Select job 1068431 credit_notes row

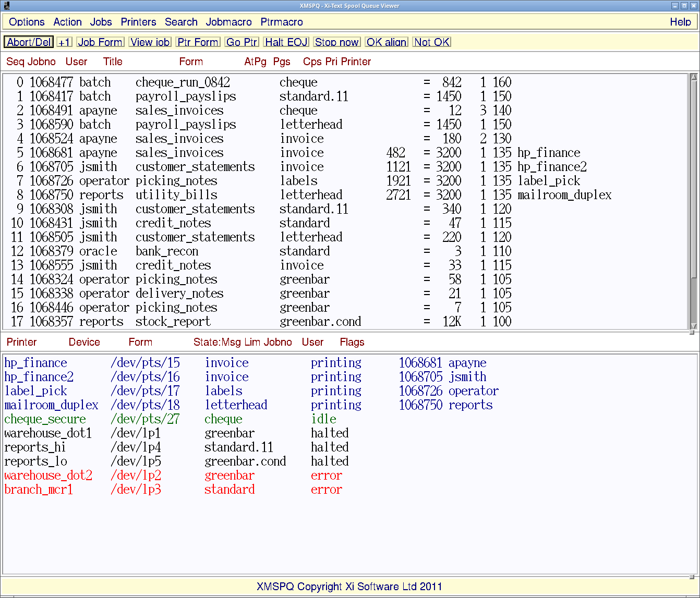click(x=345, y=223)
